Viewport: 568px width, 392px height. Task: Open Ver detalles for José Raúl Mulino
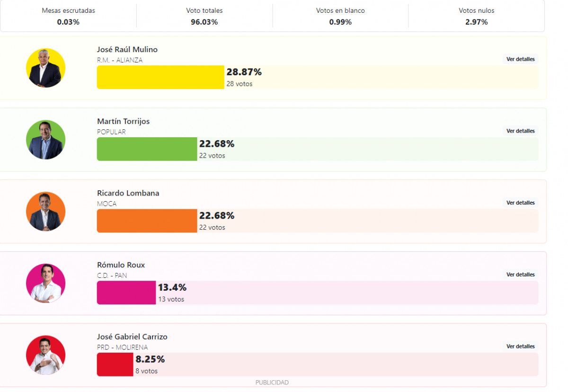pos(520,59)
